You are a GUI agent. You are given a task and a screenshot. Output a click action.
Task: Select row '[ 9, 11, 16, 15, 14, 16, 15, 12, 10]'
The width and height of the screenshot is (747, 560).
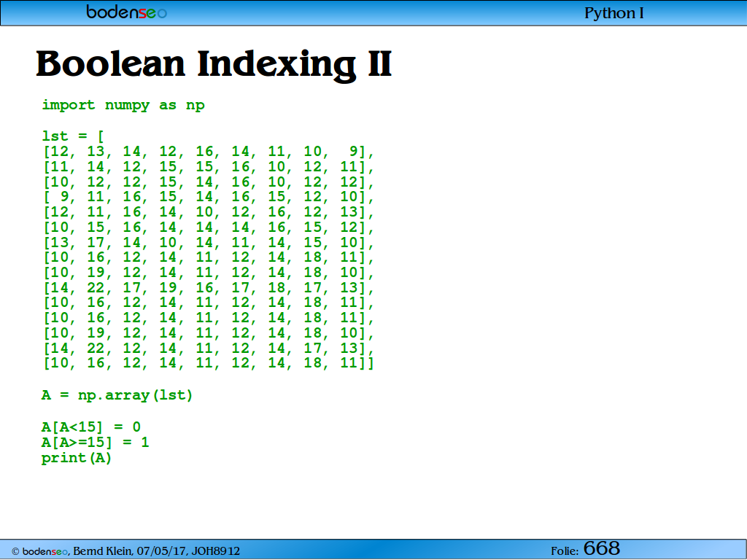209,197
